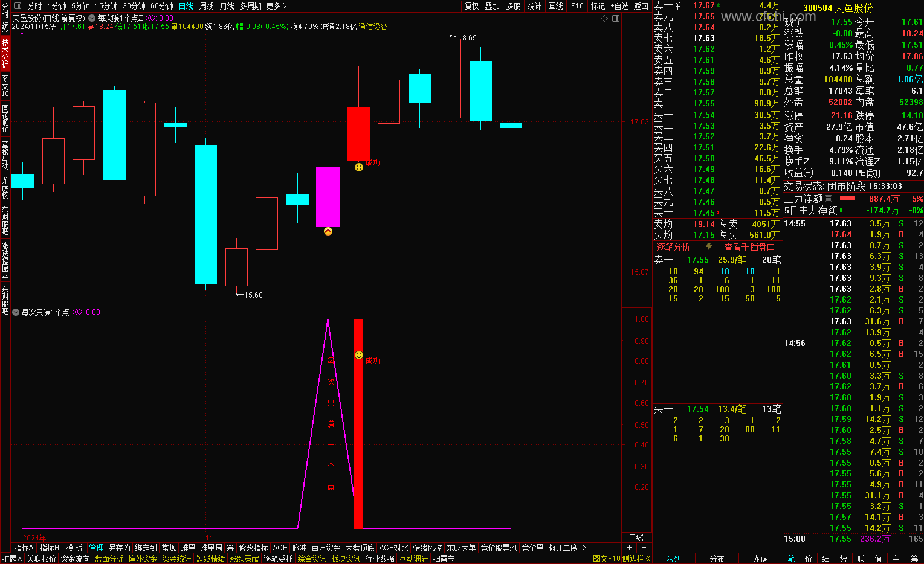Click the smiley 成功 marker on the red candle

click(x=359, y=167)
